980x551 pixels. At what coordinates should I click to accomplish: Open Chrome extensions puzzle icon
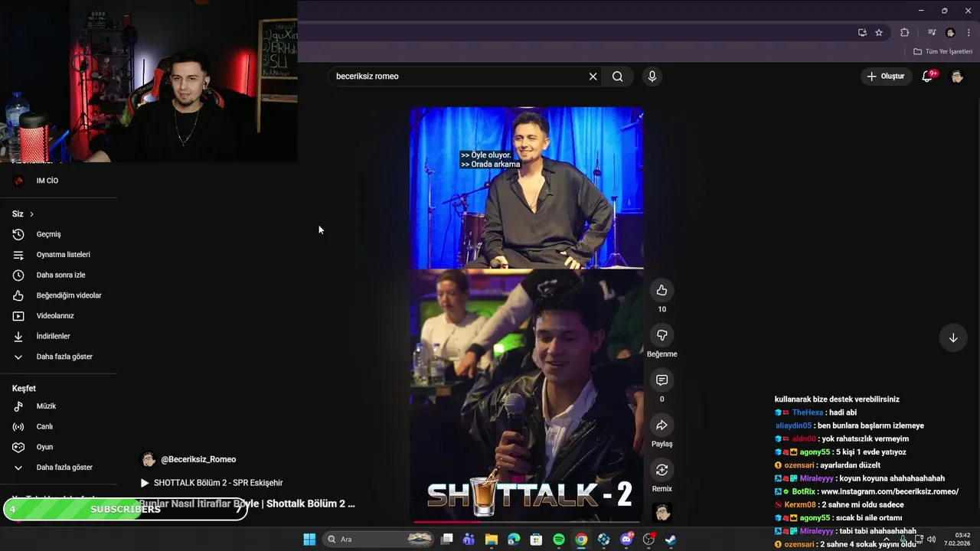coord(904,32)
